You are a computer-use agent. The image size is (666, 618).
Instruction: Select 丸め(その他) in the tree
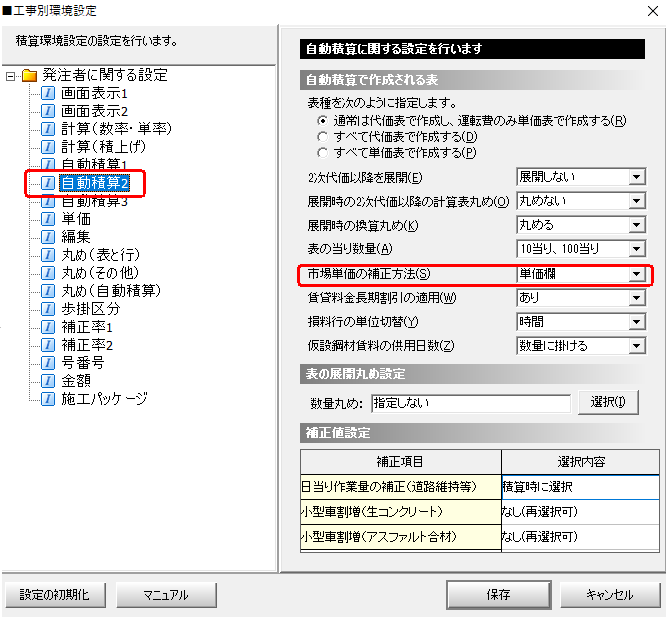[100, 273]
